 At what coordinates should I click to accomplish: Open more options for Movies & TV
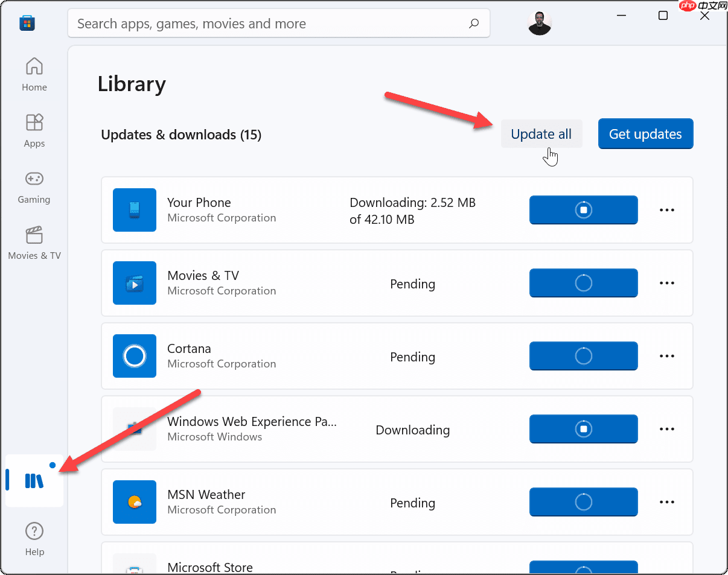click(667, 283)
